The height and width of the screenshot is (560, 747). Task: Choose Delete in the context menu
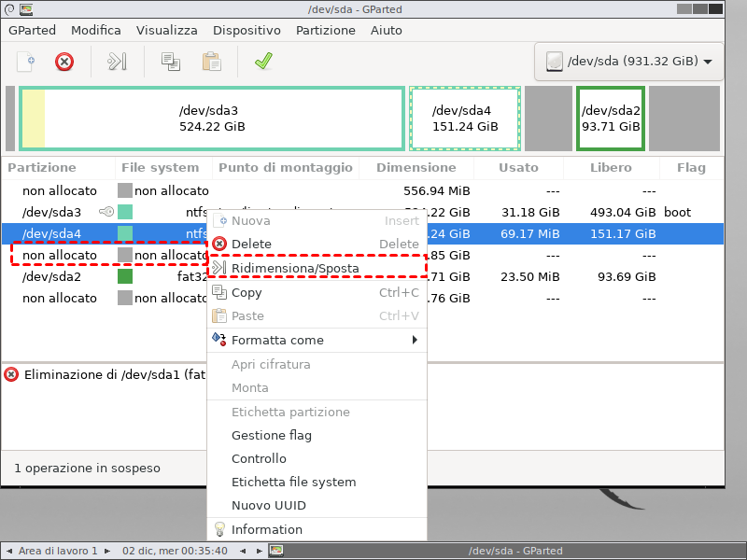317,244
